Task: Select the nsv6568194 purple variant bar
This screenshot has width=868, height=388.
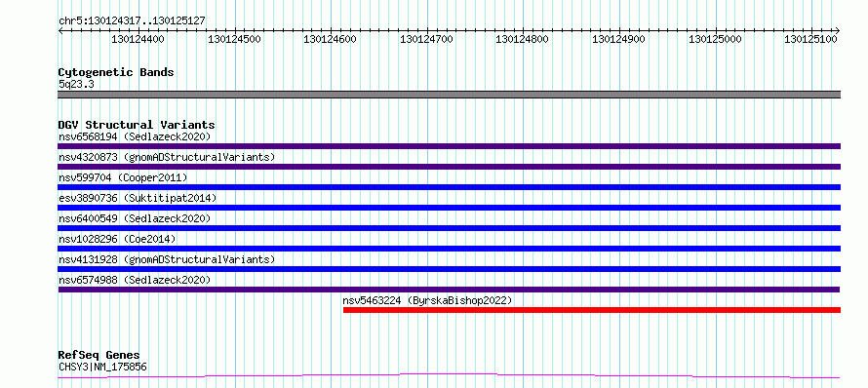Action: [449, 146]
